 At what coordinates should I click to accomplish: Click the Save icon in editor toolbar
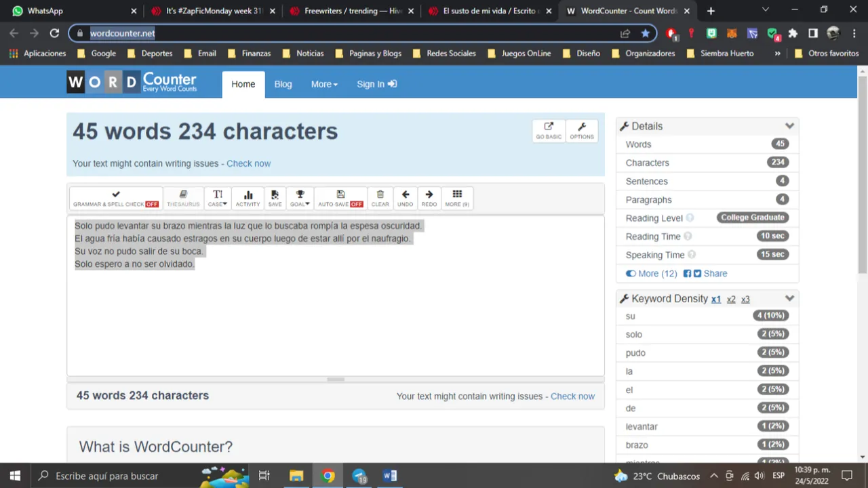(275, 198)
